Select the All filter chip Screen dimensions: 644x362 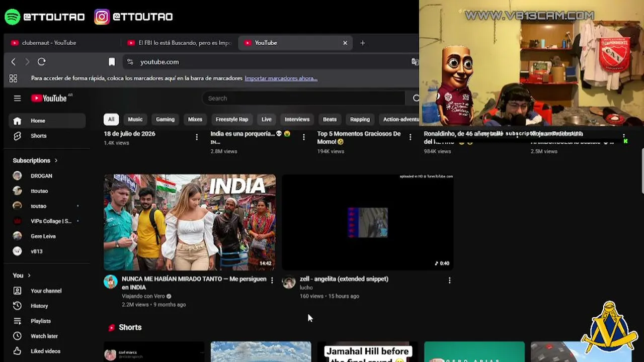click(111, 120)
